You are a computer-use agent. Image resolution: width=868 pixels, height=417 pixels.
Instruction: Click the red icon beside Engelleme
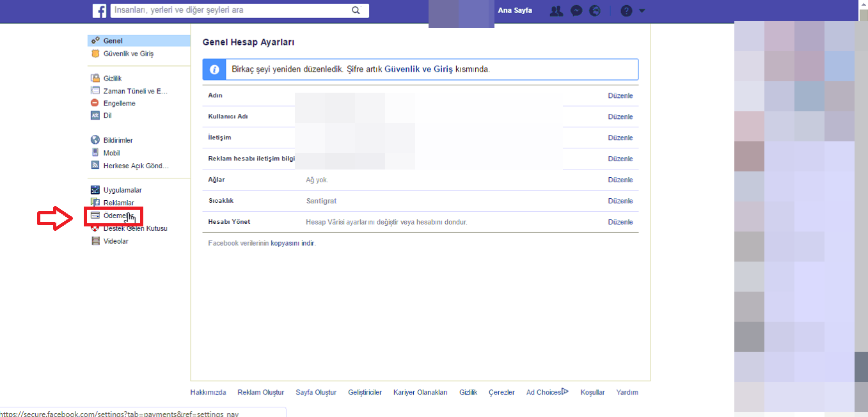coord(95,103)
